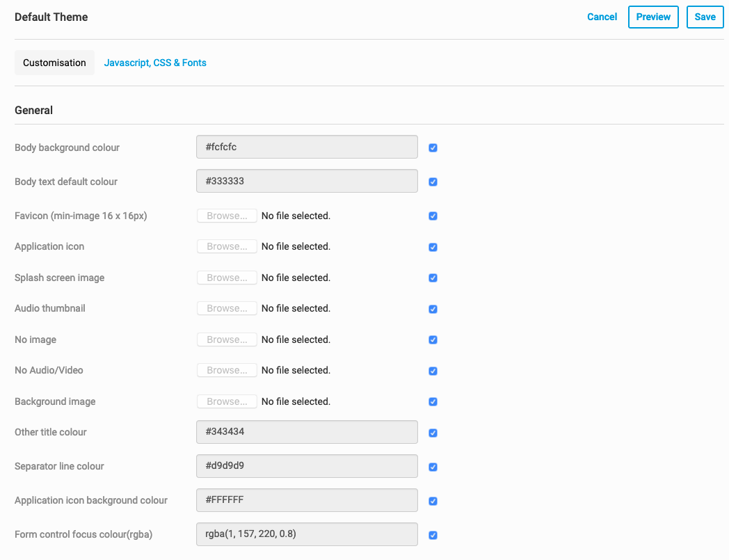Click the Form control focus colour field
729x560 pixels.
click(x=307, y=534)
